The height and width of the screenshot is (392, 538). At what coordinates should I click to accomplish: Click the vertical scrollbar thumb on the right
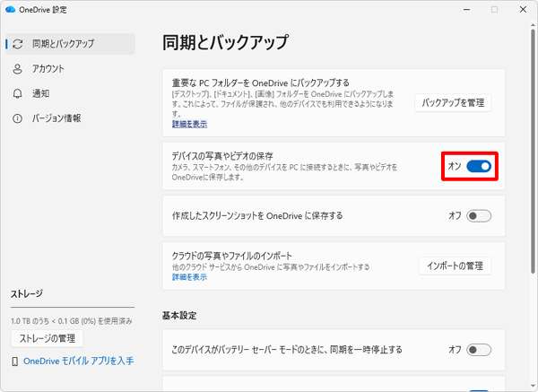tap(533, 151)
